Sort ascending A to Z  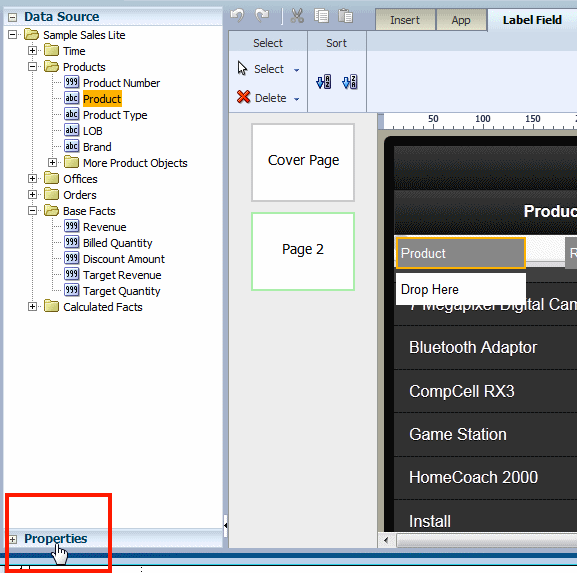(323, 82)
